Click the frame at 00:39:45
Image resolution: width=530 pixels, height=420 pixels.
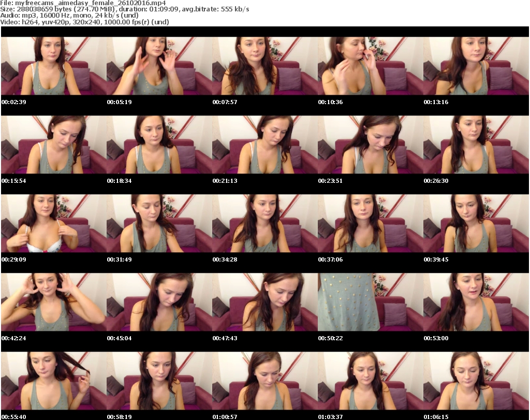[x=476, y=223]
